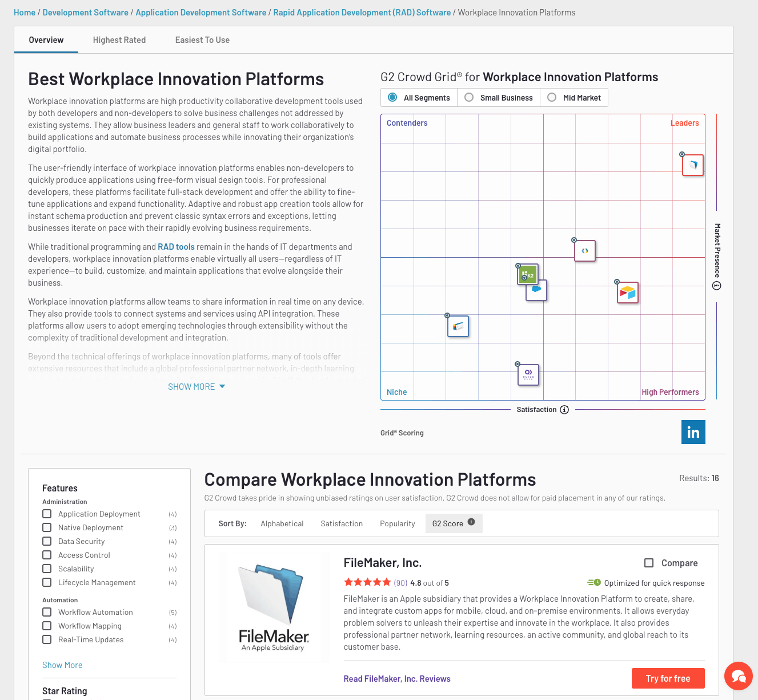
Task: Switch to the Easiest To Use tab
Action: (202, 40)
